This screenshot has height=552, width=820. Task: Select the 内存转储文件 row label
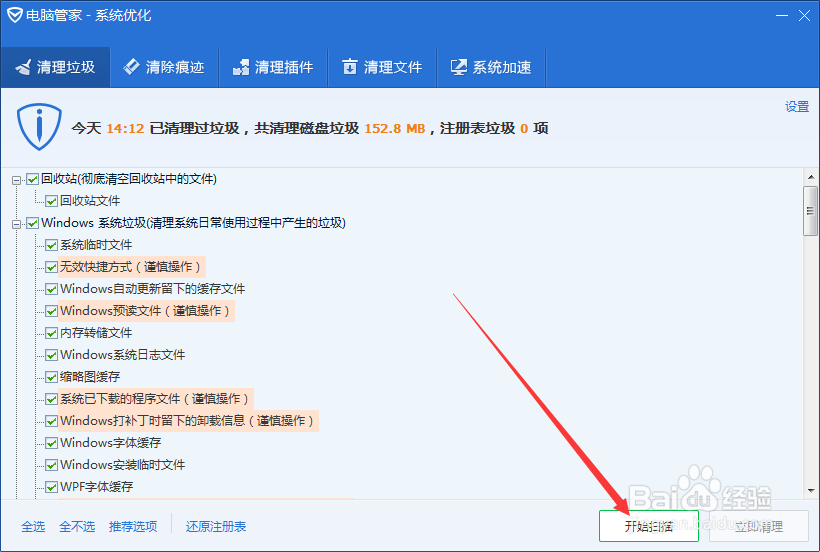pos(96,333)
